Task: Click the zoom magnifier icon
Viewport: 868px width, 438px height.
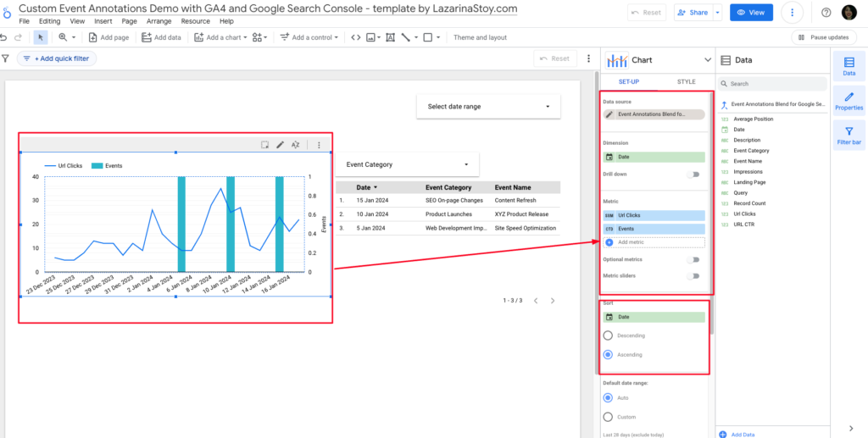Action: point(63,37)
